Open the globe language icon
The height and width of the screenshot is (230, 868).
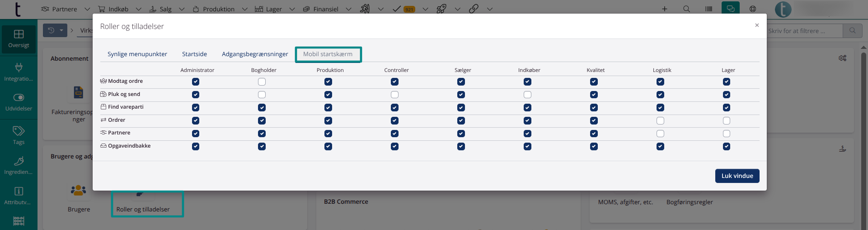click(x=753, y=9)
